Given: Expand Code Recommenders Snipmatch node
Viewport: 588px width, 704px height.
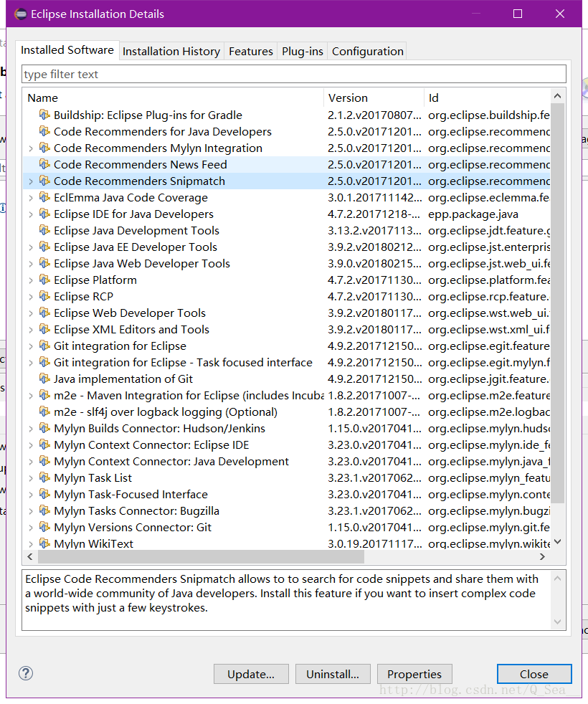Looking at the screenshot, I should coord(31,181).
